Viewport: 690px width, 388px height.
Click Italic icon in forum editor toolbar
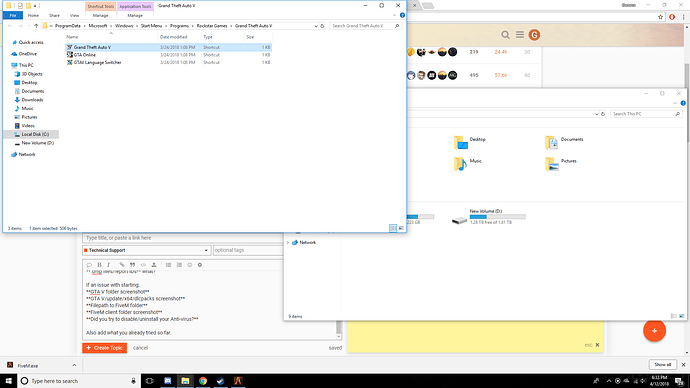[x=108, y=265]
